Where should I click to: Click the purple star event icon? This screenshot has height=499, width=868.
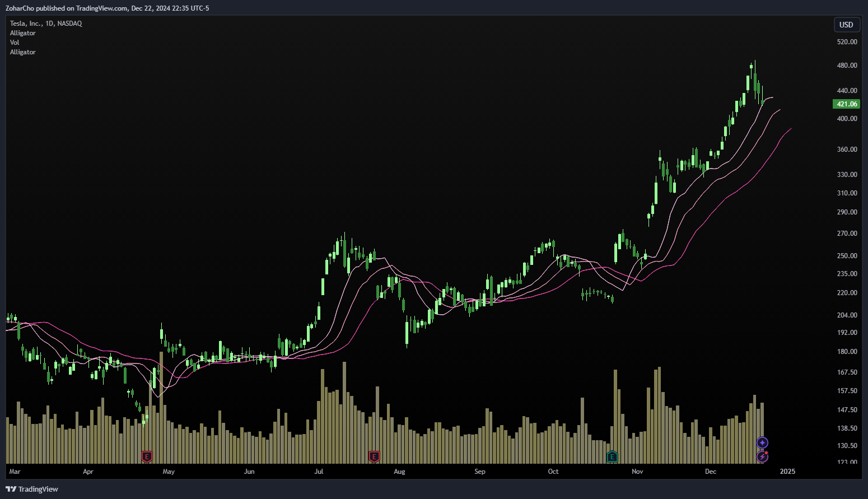click(x=762, y=443)
